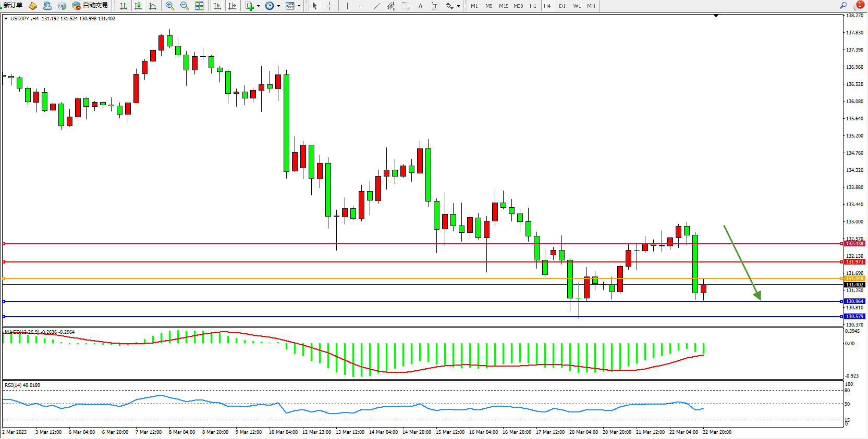Open the chart templates dropdown

(299, 6)
